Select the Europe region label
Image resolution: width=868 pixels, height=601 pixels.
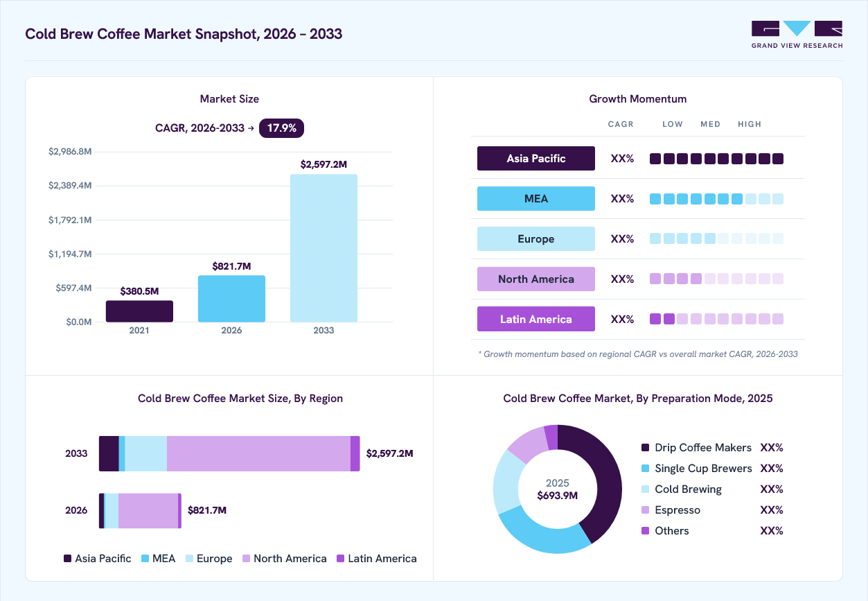[536, 238]
